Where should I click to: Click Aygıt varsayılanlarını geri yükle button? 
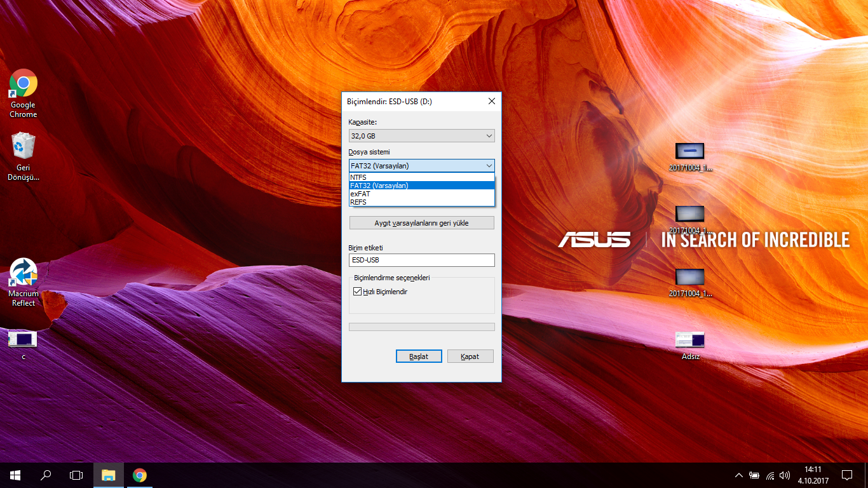(x=422, y=223)
